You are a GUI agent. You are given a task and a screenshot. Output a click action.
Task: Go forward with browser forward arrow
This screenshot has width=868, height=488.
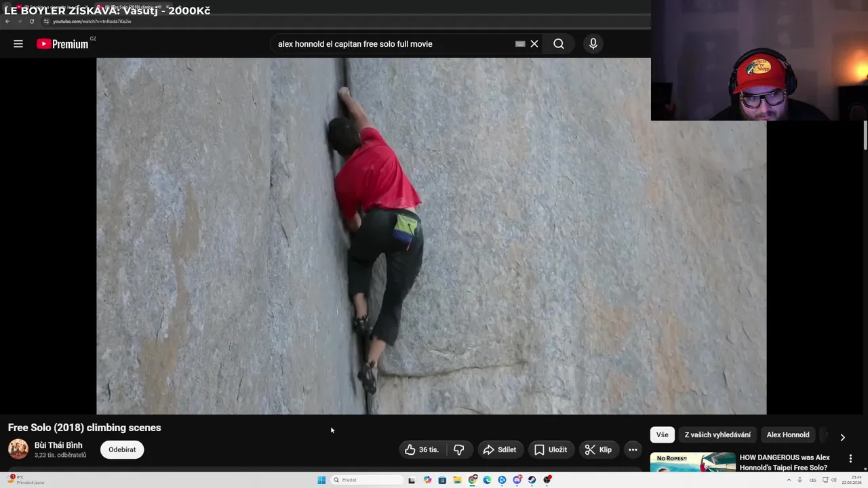[x=19, y=21]
